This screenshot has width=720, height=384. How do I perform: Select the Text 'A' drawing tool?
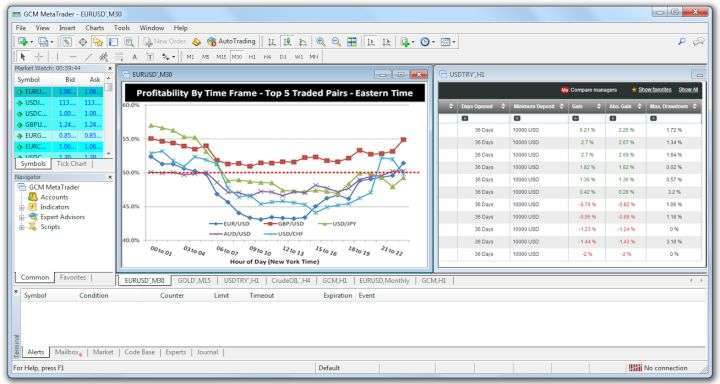tap(135, 57)
